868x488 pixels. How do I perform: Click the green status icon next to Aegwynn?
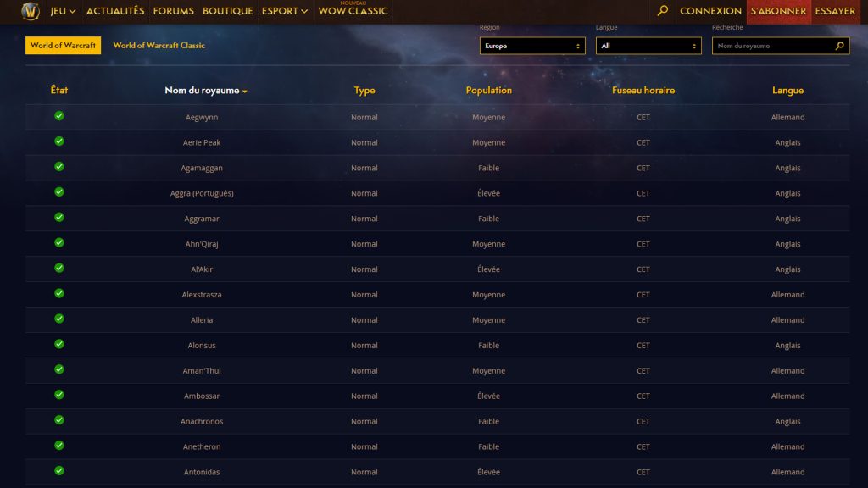[x=58, y=116]
